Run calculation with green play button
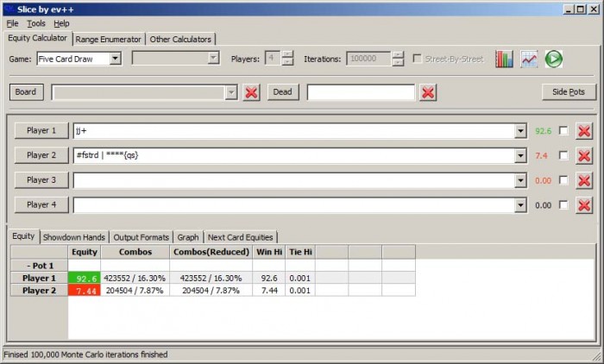The image size is (604, 364). tap(554, 59)
